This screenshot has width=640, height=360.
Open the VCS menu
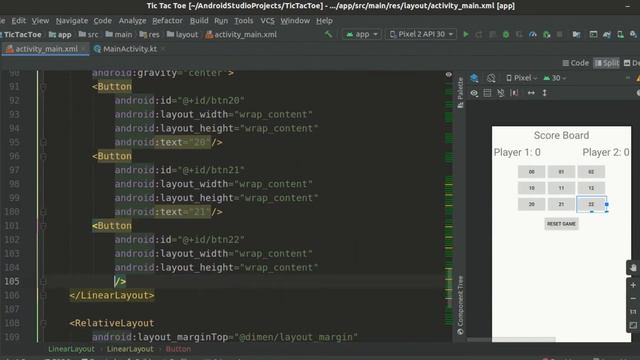(x=267, y=20)
